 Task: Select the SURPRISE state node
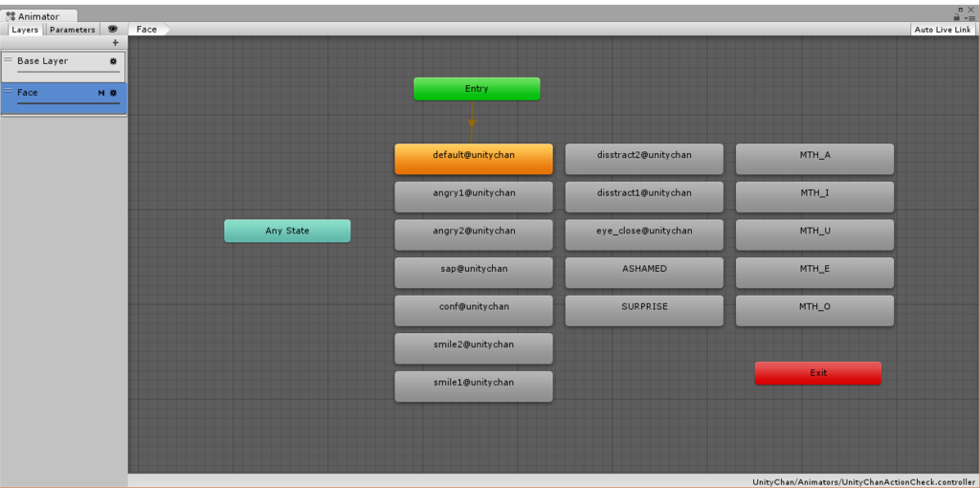(x=644, y=311)
